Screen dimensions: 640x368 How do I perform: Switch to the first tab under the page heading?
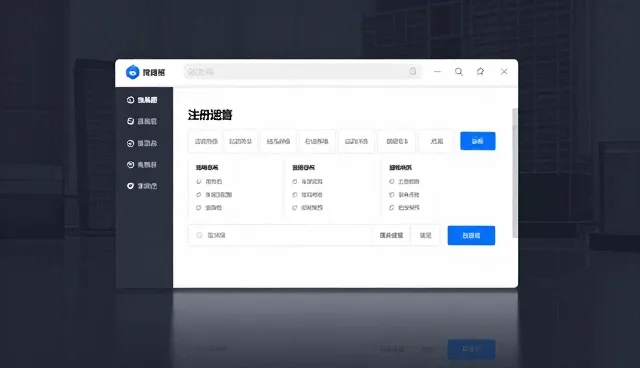tap(206, 141)
